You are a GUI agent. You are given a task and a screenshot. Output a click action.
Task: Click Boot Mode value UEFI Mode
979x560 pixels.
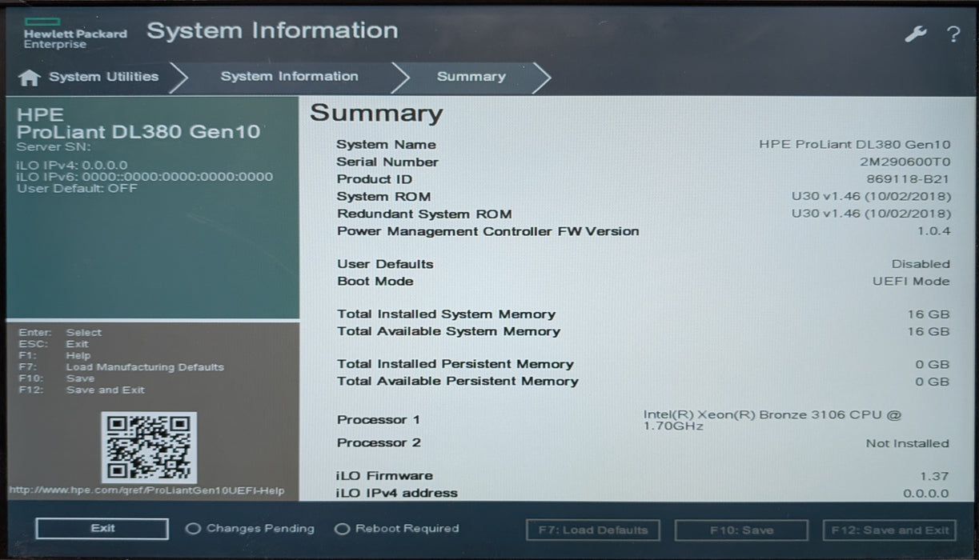(911, 282)
